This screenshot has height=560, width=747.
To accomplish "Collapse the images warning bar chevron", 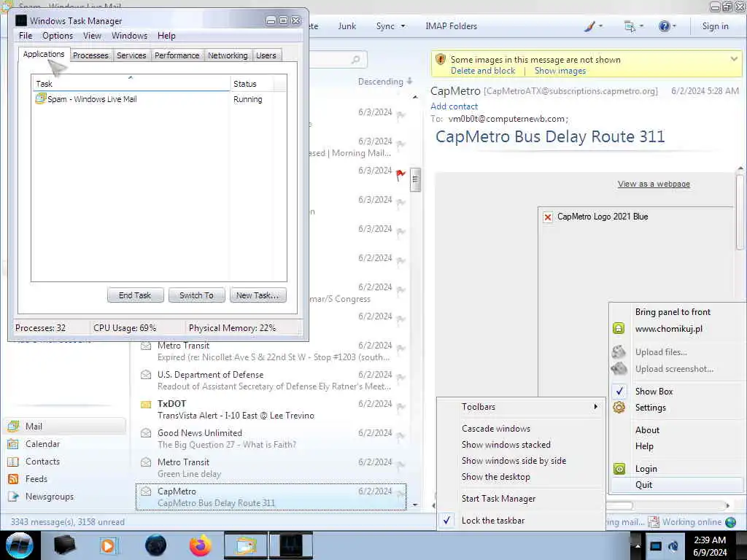I will [734, 59].
